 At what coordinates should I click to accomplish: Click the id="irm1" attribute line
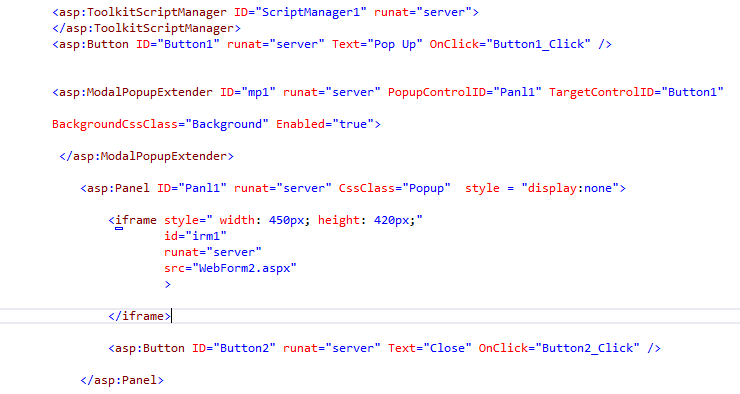pos(195,236)
